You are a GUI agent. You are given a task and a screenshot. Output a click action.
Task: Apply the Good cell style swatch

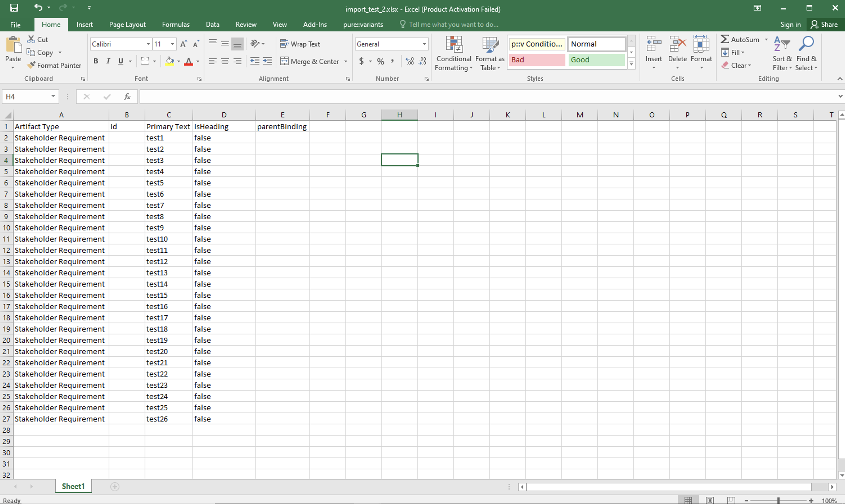pos(596,60)
